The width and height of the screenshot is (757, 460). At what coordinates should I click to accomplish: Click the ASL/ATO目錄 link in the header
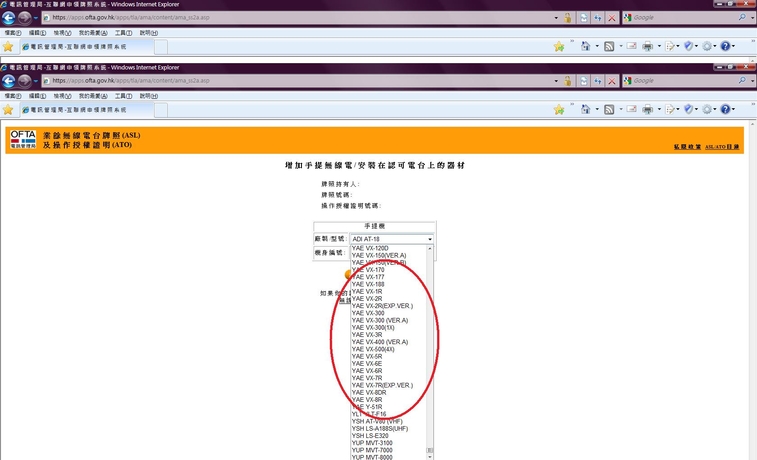[722, 147]
